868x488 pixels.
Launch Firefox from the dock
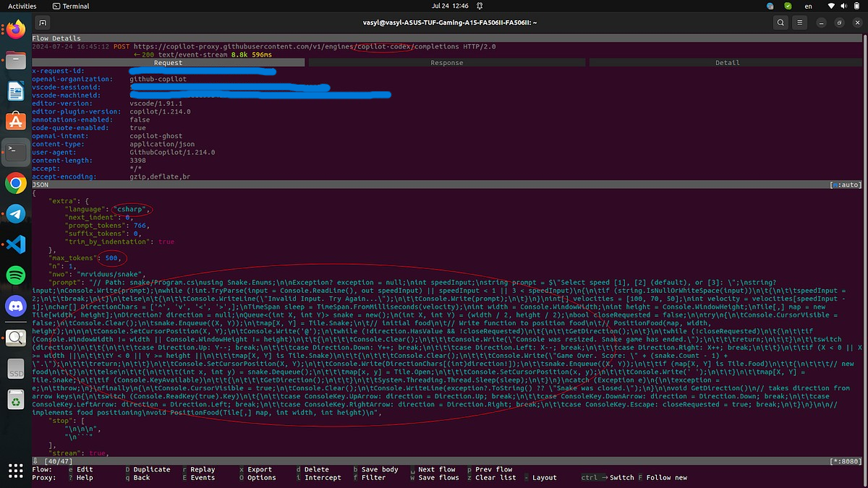pos(16,29)
